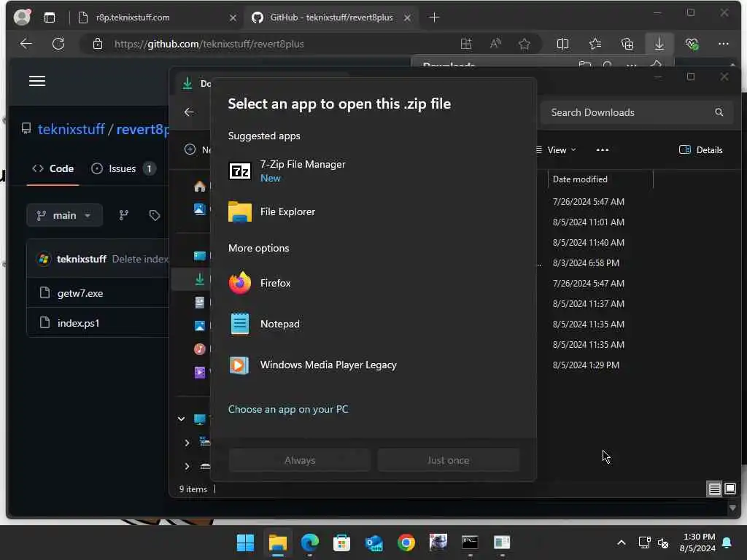Open teknixstuff owner link
Screen dimensions: 747x560
coord(71,129)
